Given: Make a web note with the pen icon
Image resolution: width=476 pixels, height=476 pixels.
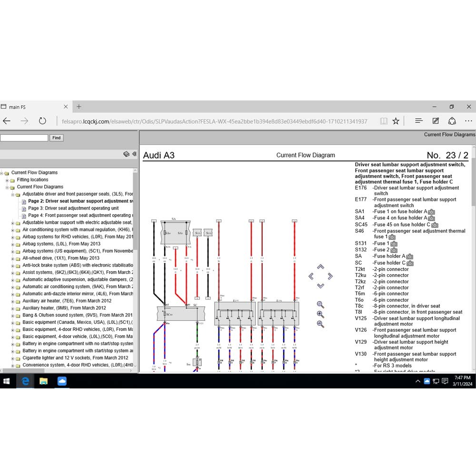Looking at the screenshot, I should click(x=436, y=121).
